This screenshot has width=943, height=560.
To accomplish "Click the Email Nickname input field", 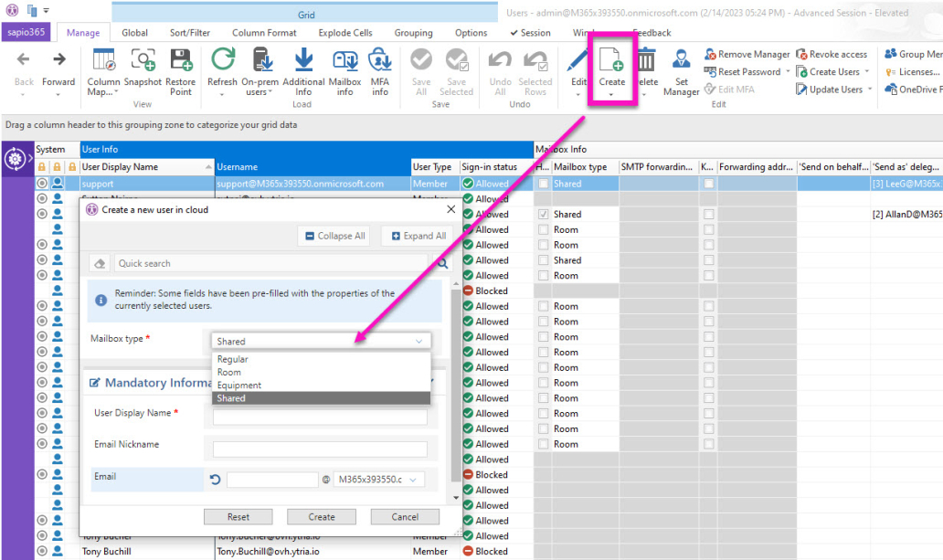I will coord(320,449).
